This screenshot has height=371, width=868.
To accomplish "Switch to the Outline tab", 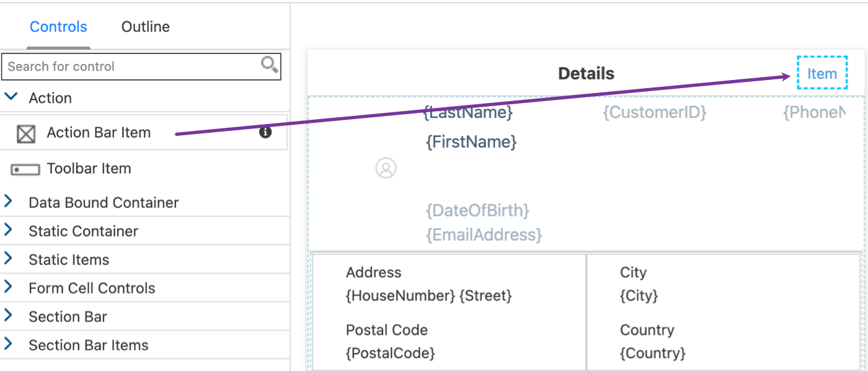I will click(x=146, y=27).
